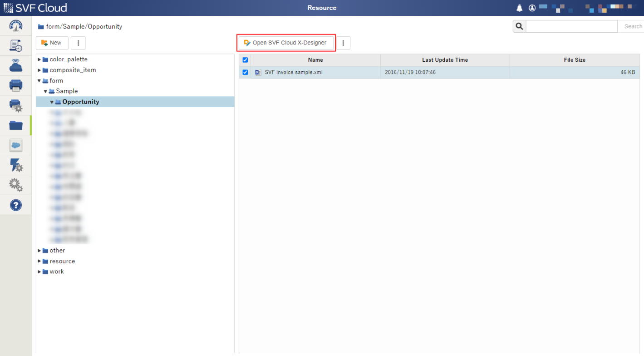The width and height of the screenshot is (644, 356).
Task: Click the Resource page title
Action: click(x=322, y=8)
